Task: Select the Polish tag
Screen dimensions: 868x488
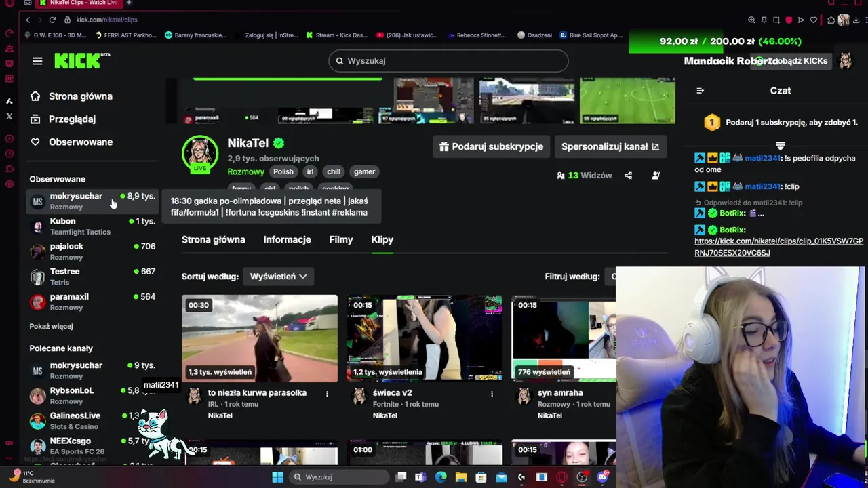Action: click(x=283, y=171)
